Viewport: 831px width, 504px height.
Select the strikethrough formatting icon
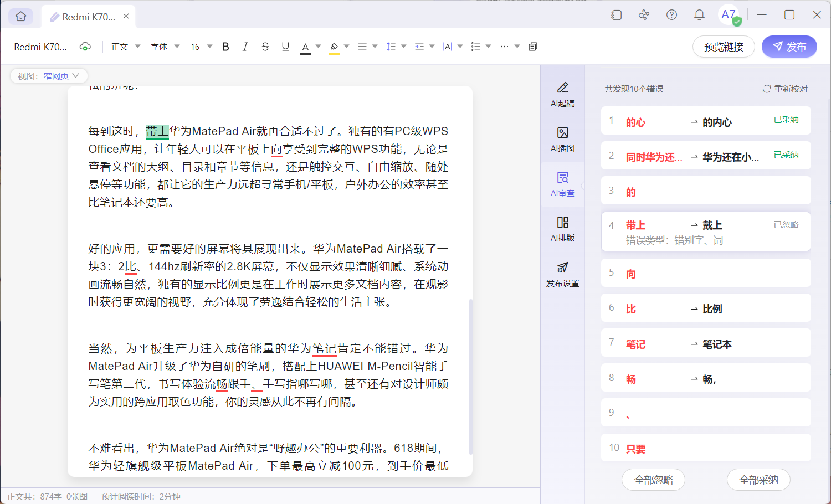click(265, 47)
